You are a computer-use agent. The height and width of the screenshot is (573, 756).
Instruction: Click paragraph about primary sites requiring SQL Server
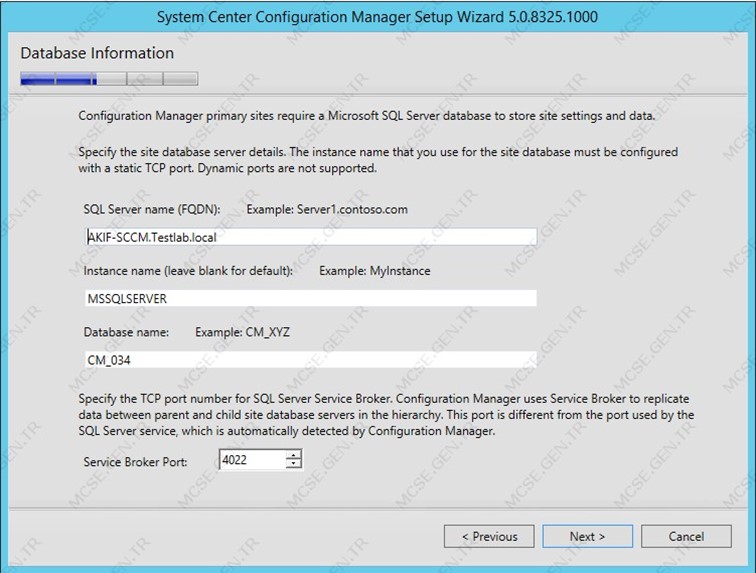pyautogui.click(x=366, y=116)
